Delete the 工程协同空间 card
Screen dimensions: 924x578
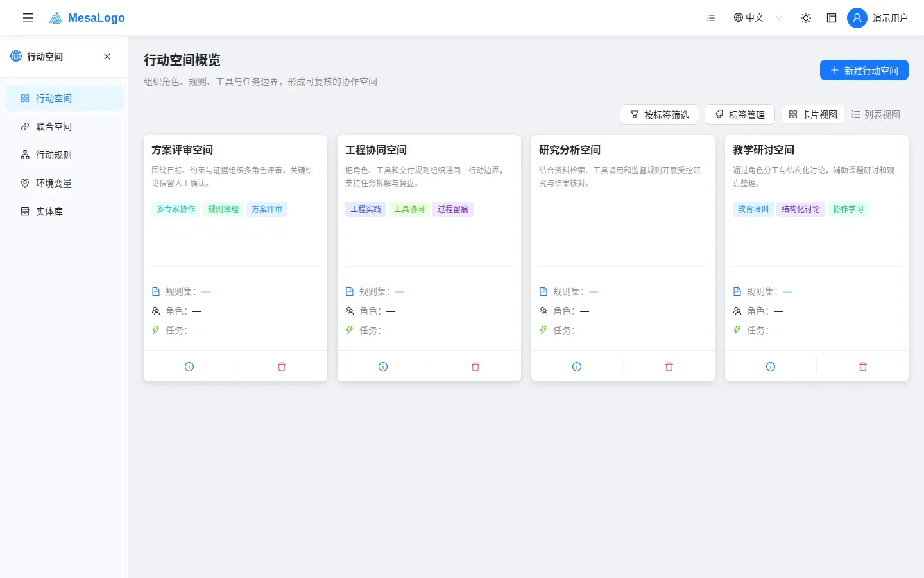(x=475, y=367)
